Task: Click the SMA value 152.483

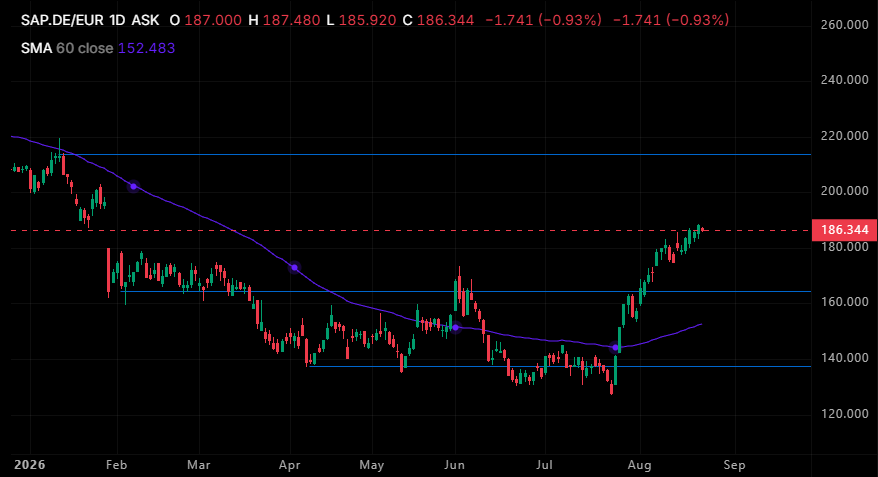Action: pos(147,48)
